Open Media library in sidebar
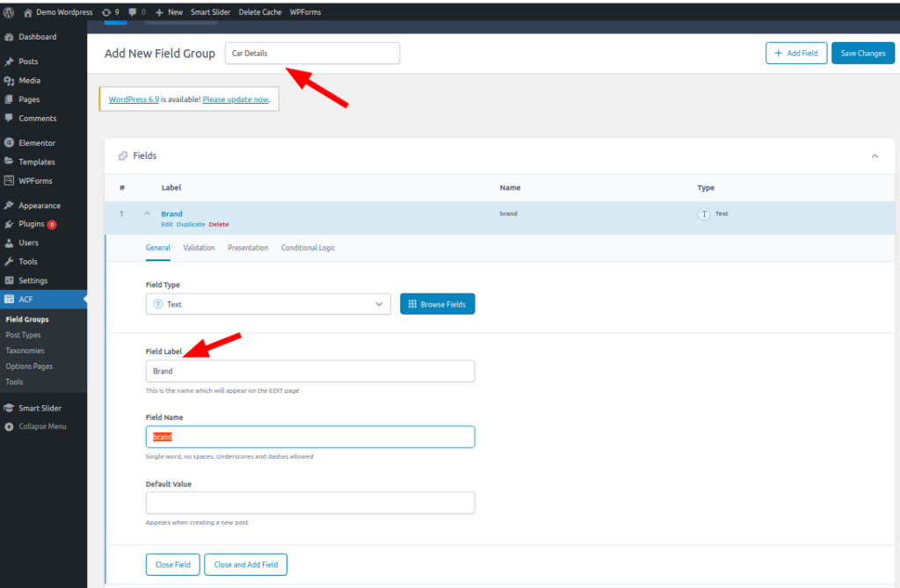Image resolution: width=900 pixels, height=588 pixels. 29,81
